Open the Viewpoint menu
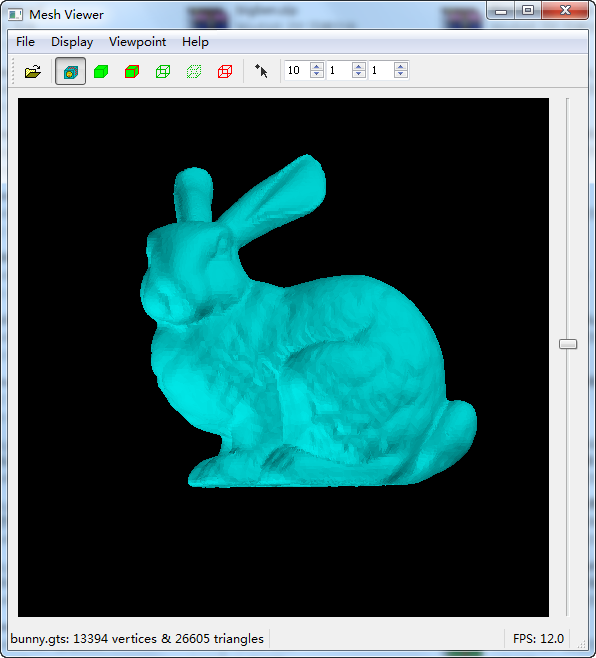Viewport: 596px width, 658px height. (x=138, y=42)
